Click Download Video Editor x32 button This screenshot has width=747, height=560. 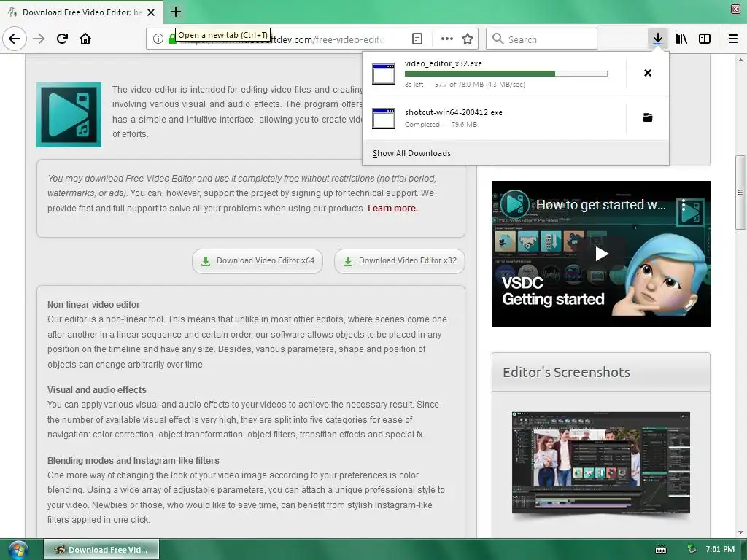[x=400, y=261]
